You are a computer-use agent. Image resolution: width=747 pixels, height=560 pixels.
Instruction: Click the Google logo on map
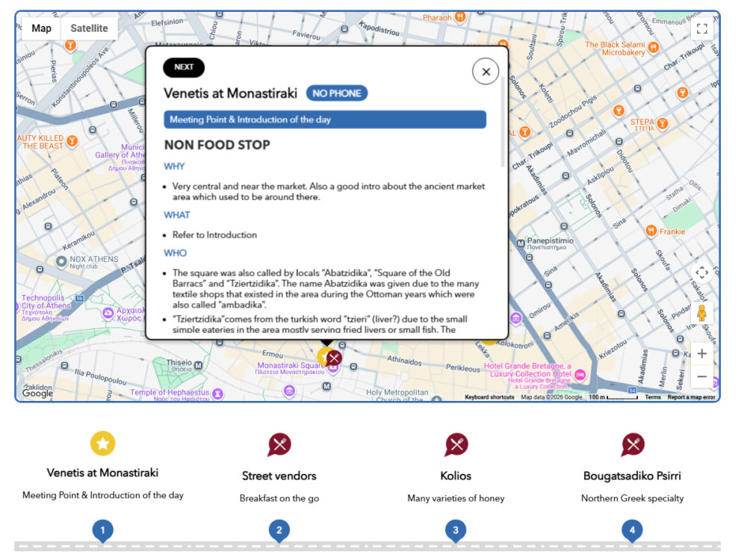pyautogui.click(x=37, y=393)
